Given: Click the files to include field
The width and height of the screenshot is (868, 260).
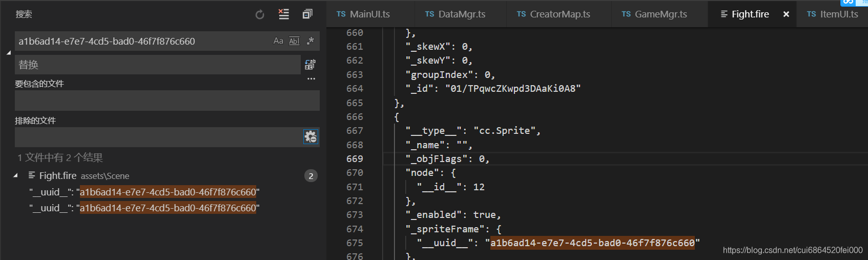Looking at the screenshot, I should 167,101.
